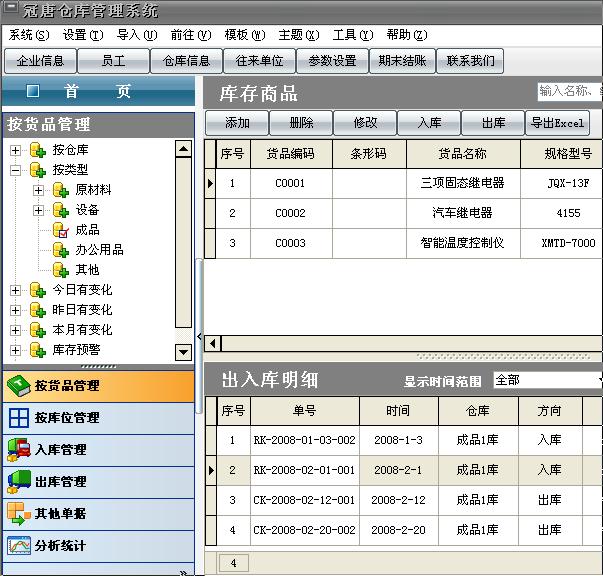Click the 原材料 folder icon

61,190
